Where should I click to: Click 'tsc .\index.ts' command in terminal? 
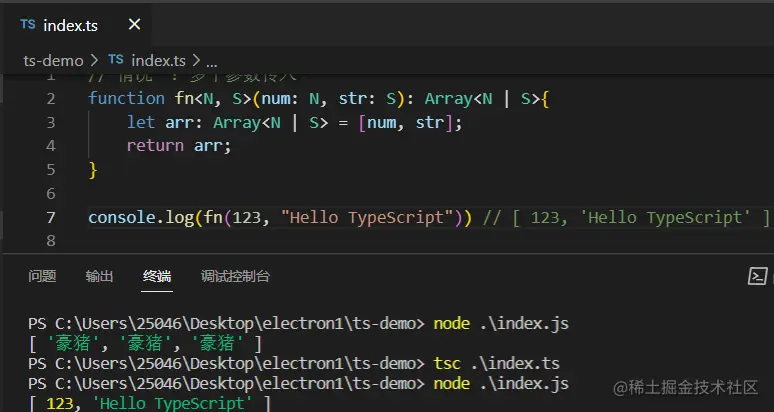coord(497,364)
